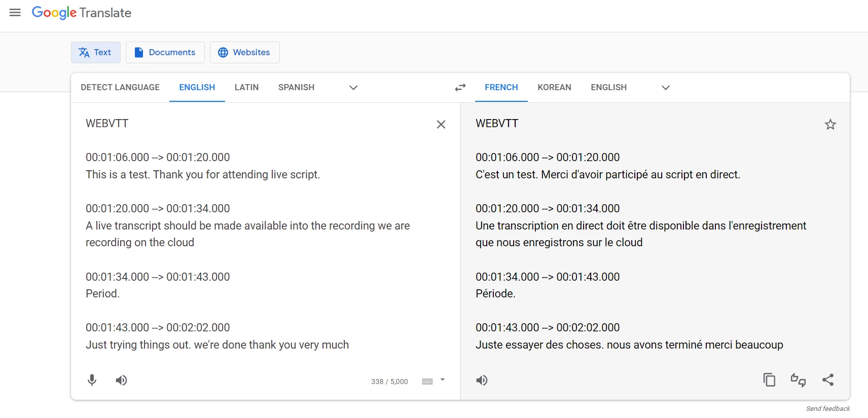The height and width of the screenshot is (418, 868).
Task: Clear the source text
Action: pyautogui.click(x=441, y=124)
